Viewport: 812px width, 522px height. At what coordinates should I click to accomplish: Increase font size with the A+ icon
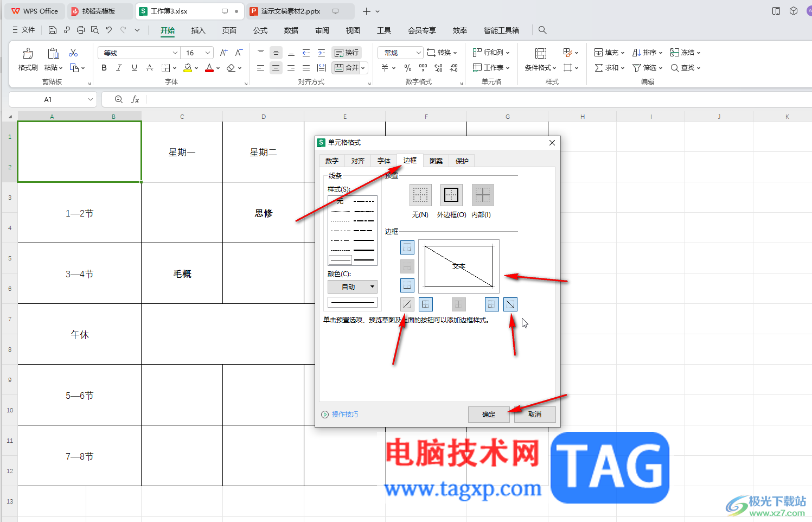224,53
